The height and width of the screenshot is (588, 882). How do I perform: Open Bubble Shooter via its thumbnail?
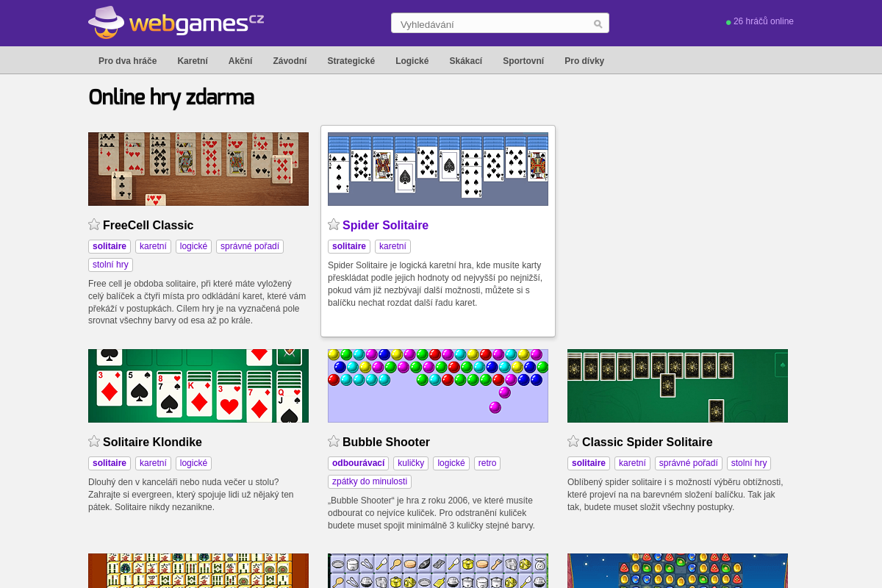438,386
